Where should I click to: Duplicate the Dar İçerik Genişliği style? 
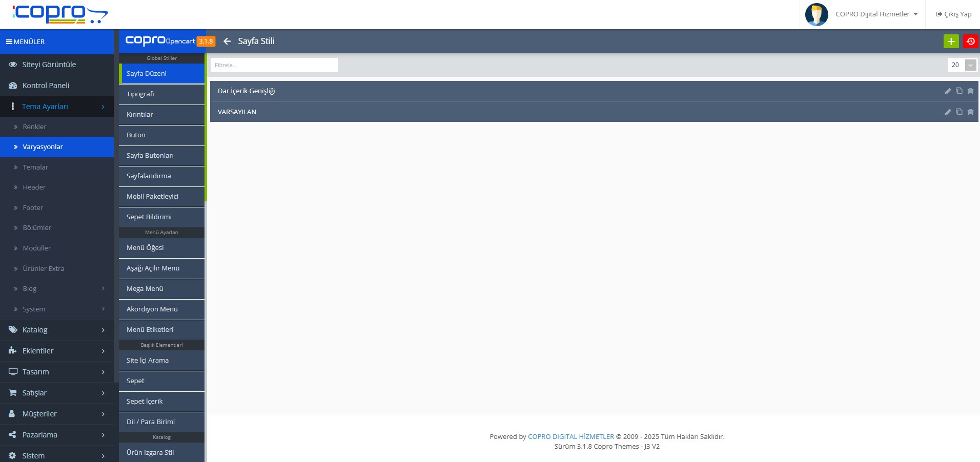pyautogui.click(x=959, y=91)
